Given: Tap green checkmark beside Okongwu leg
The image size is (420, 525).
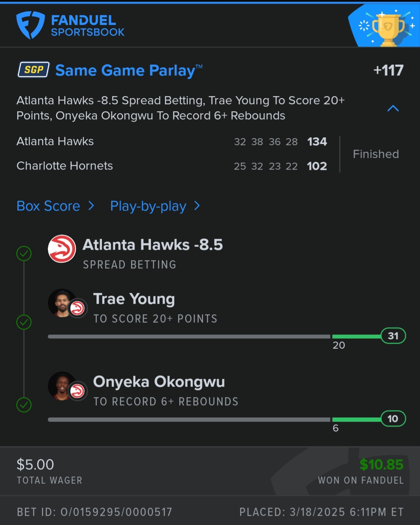Looking at the screenshot, I should pyautogui.click(x=24, y=405).
